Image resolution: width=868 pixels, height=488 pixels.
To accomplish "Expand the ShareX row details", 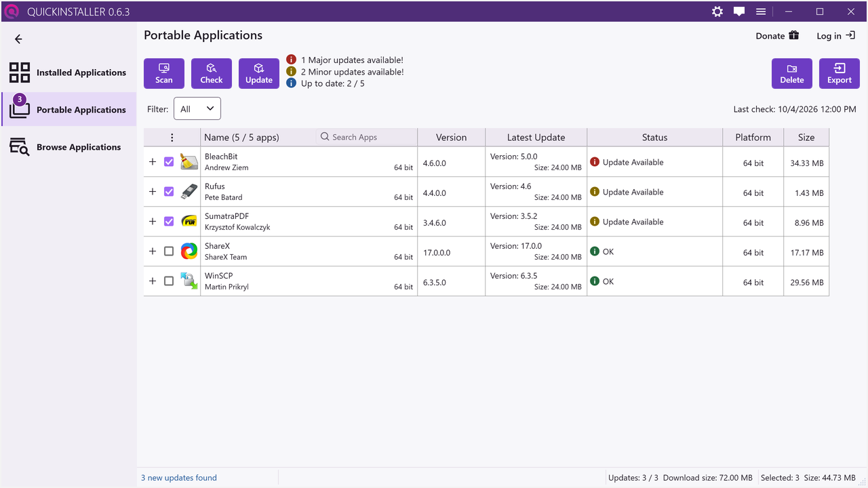I will (153, 251).
